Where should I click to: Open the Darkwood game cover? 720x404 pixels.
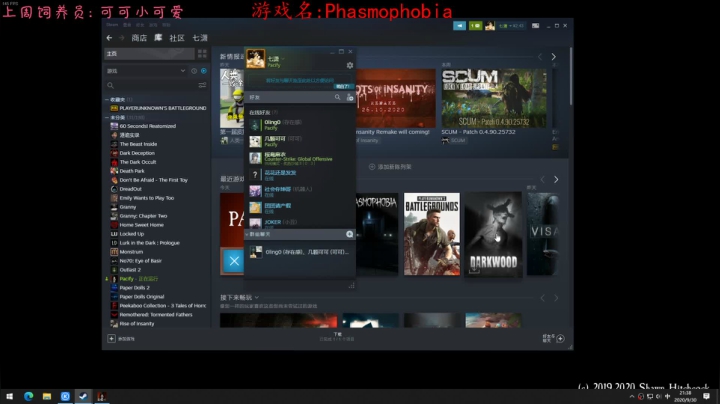tap(493, 234)
